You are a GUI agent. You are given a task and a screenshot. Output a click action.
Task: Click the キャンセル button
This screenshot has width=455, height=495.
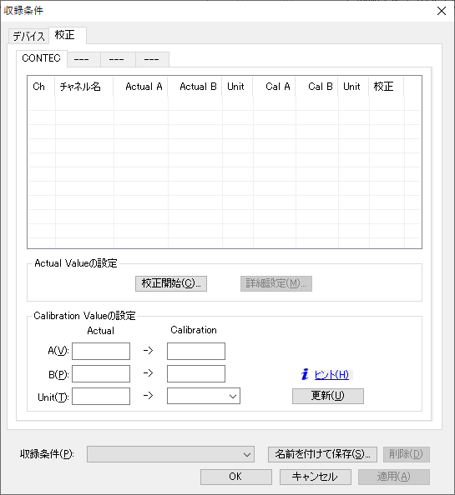(x=315, y=477)
